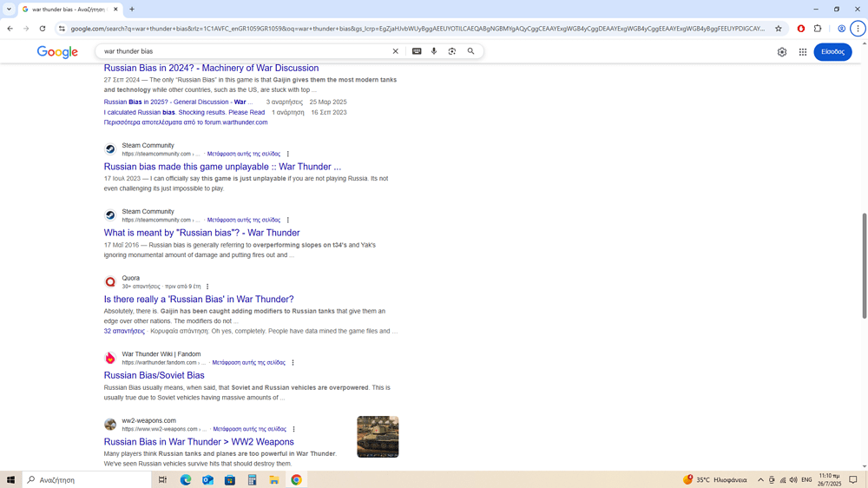Open the on-screen keyboard input tool

(x=417, y=51)
